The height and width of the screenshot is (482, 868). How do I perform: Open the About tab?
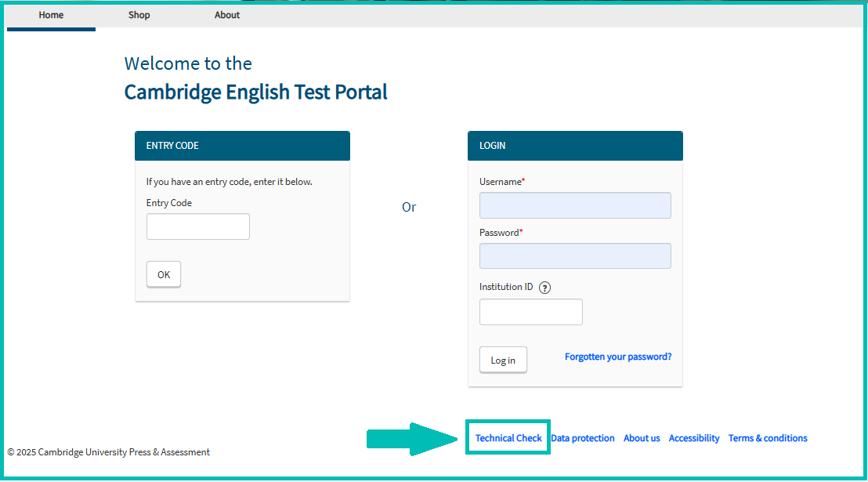pyautogui.click(x=227, y=16)
